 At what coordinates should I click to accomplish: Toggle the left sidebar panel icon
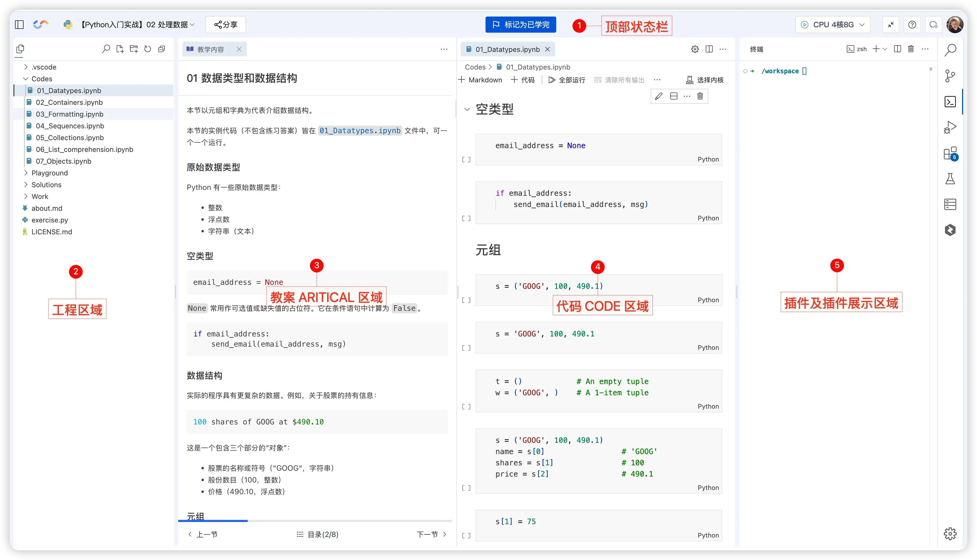tap(19, 25)
